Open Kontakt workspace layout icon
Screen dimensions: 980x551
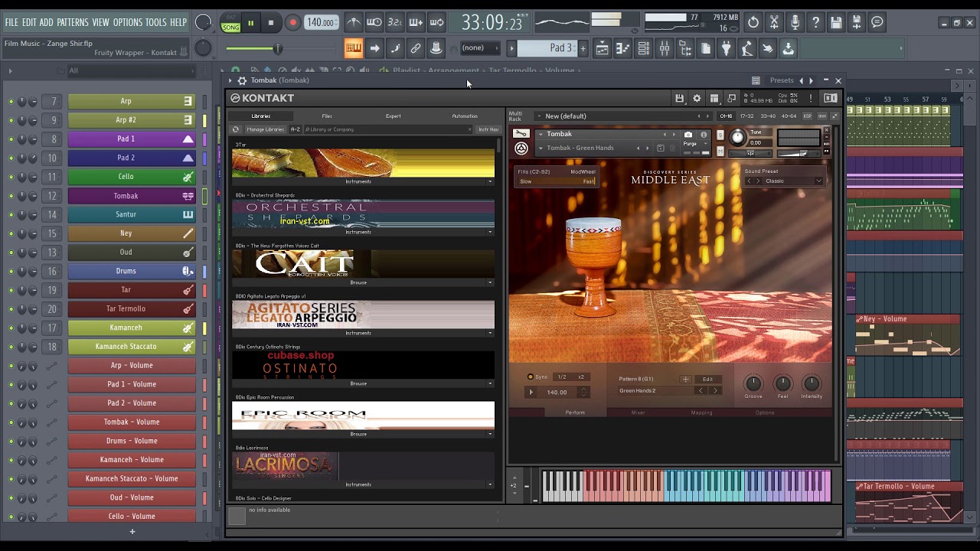(714, 98)
